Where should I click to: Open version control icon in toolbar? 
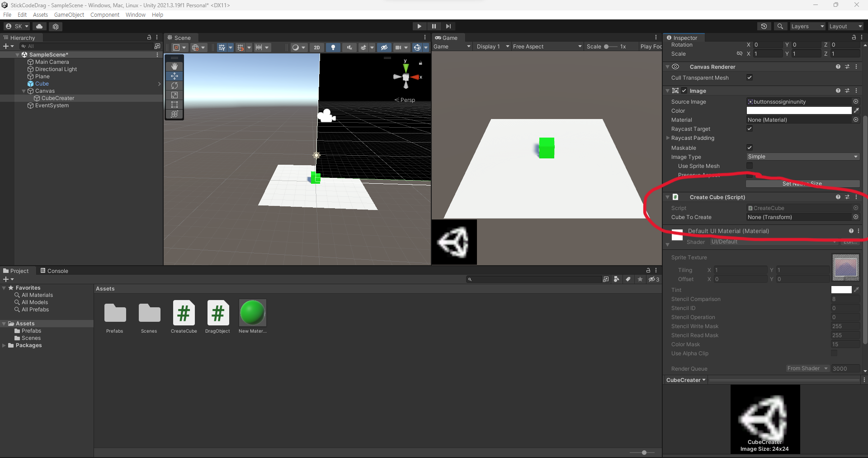[56, 26]
